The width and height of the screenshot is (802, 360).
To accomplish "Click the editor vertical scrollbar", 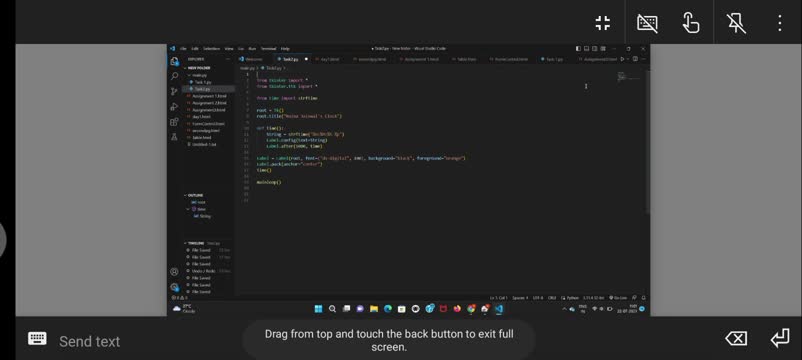I will (x=648, y=142).
